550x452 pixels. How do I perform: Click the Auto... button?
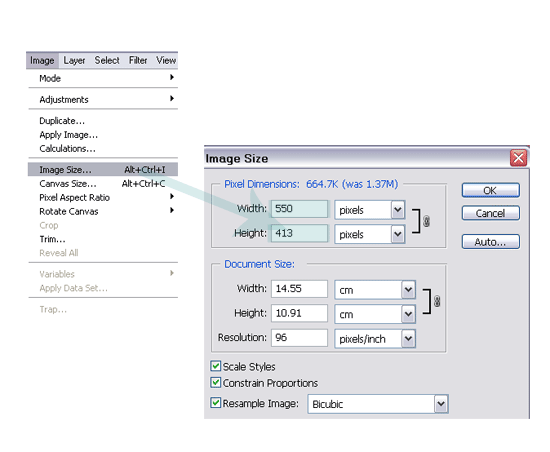coord(490,242)
